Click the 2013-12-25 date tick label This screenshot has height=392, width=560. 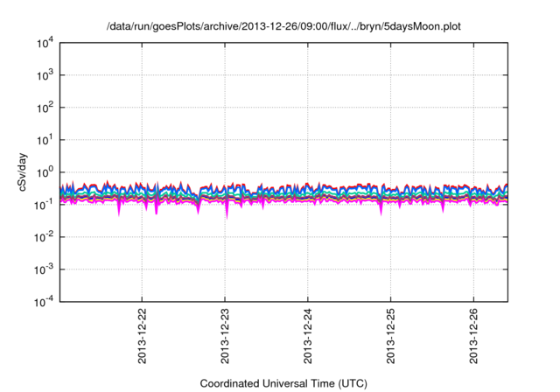(x=390, y=336)
